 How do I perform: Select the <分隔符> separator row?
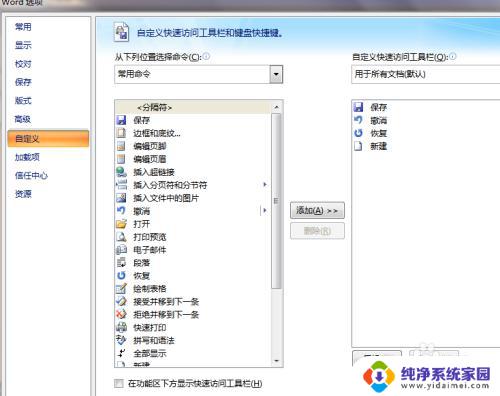tap(193, 107)
